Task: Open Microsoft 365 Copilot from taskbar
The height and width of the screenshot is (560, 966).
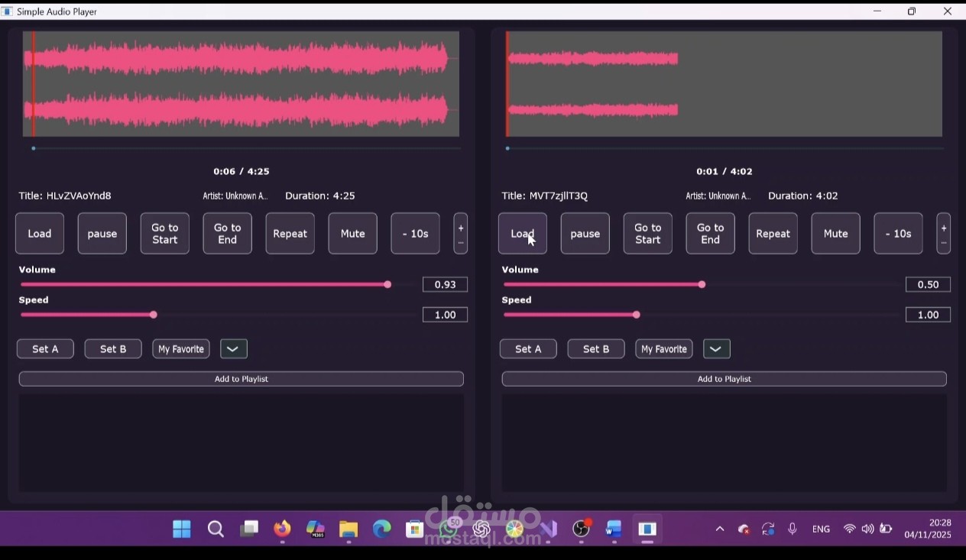Action: (x=316, y=529)
